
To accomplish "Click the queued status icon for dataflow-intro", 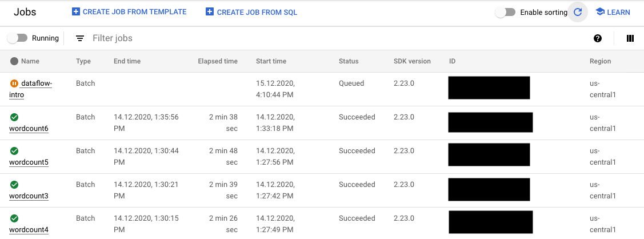I will 14,83.
